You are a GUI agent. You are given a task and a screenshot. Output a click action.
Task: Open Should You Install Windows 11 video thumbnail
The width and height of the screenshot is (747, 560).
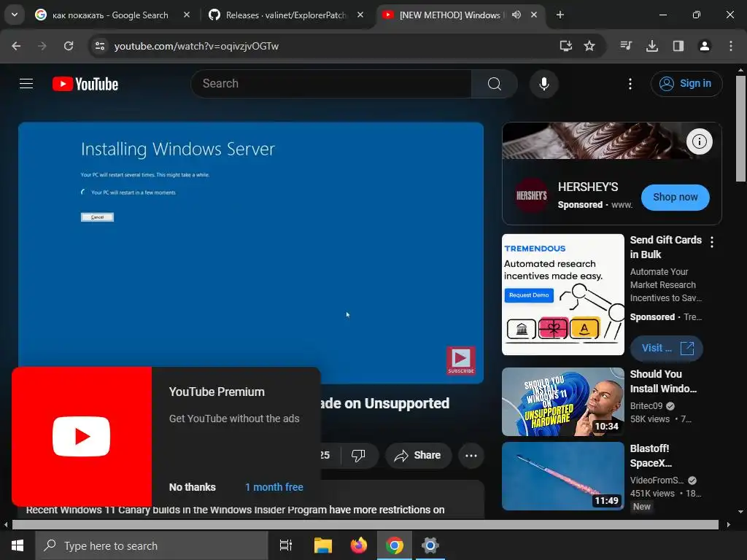click(x=563, y=402)
